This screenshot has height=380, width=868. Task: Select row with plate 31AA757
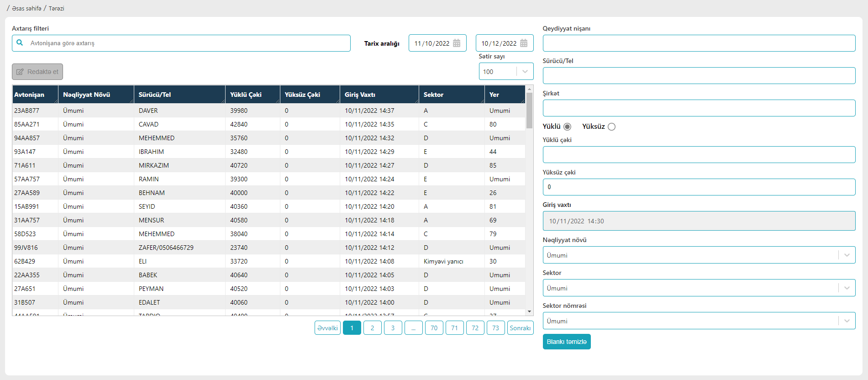(x=268, y=220)
